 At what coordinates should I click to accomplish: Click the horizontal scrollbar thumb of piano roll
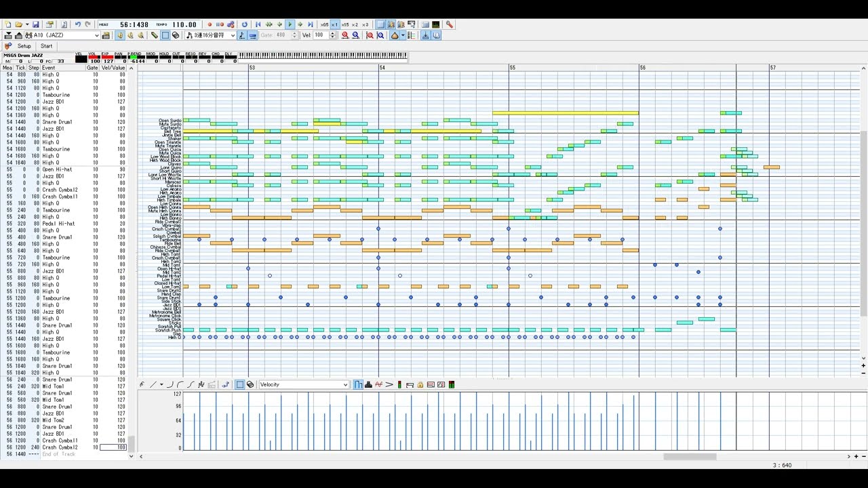690,457
